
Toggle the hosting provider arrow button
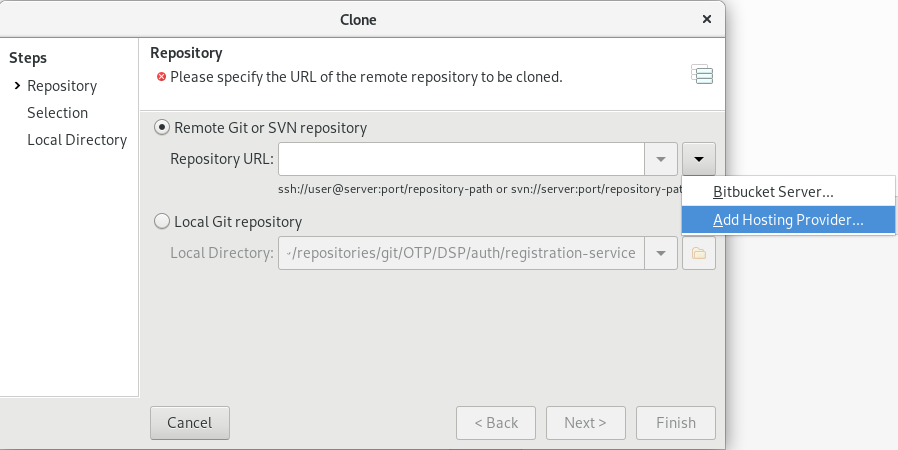pyautogui.click(x=699, y=159)
